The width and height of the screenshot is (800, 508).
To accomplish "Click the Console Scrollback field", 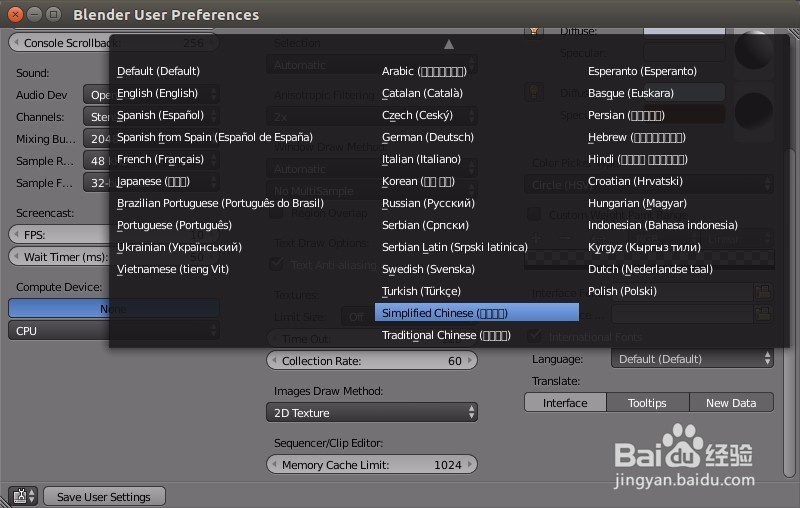I will point(114,43).
